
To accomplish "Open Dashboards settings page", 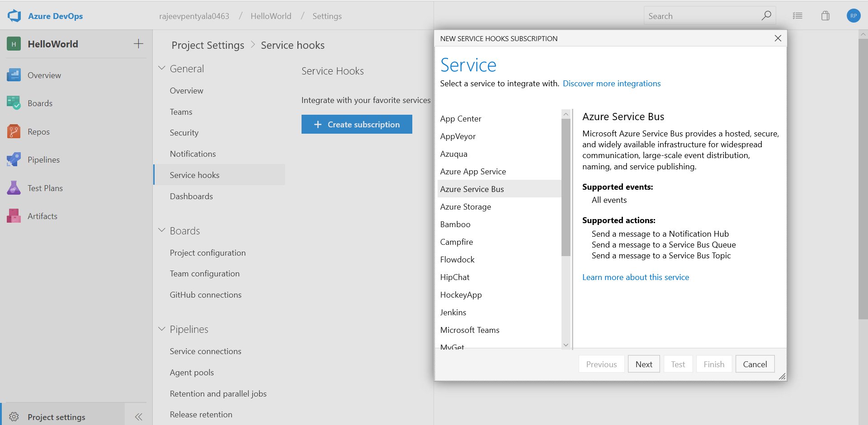I will pyautogui.click(x=191, y=196).
